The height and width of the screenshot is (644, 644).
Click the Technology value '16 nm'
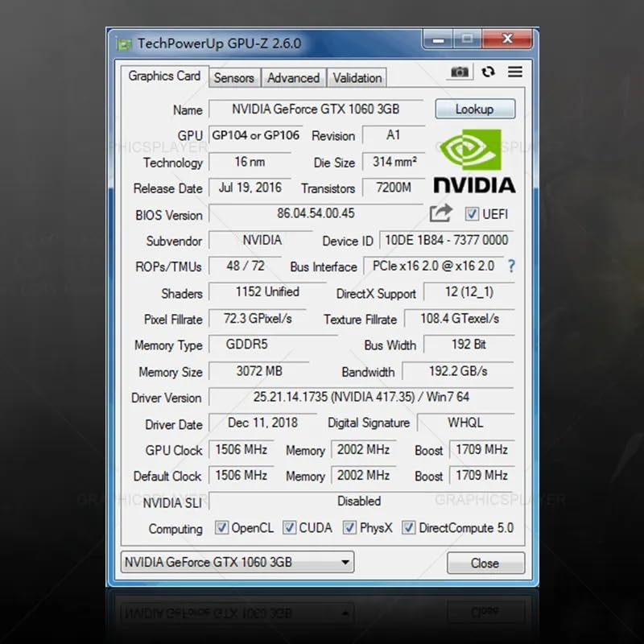point(250,162)
